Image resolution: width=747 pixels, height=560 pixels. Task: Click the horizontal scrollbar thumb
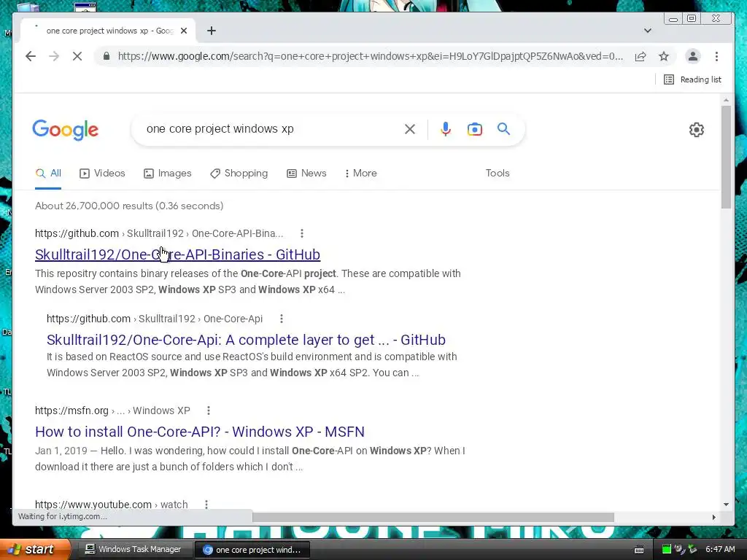click(433, 517)
